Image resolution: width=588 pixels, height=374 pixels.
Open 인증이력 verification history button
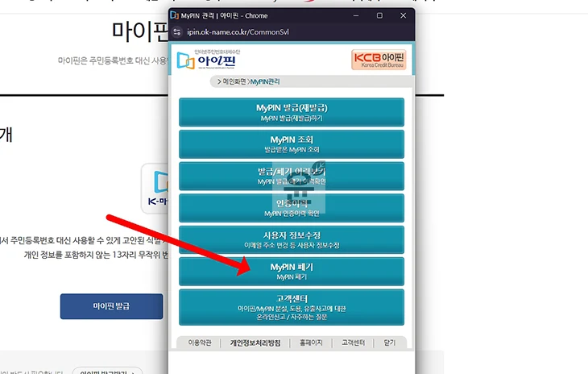point(292,207)
